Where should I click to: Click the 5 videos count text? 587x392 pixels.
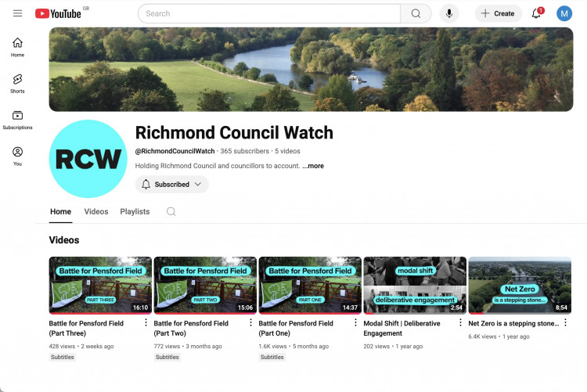pyautogui.click(x=287, y=151)
